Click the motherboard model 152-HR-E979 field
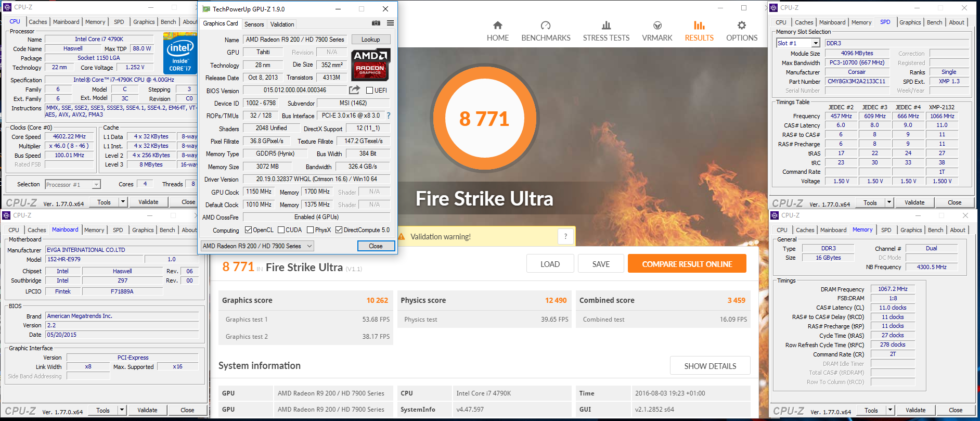The height and width of the screenshot is (421, 980). point(94,259)
